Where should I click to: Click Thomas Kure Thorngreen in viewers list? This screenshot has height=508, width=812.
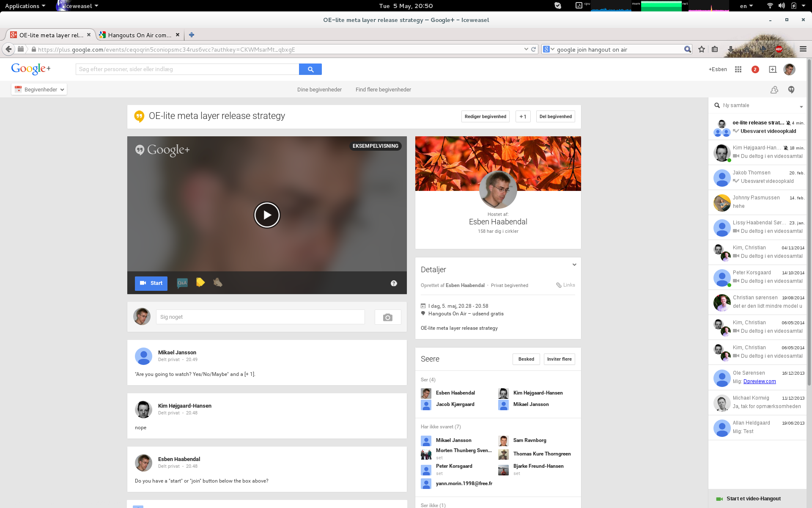(542, 454)
